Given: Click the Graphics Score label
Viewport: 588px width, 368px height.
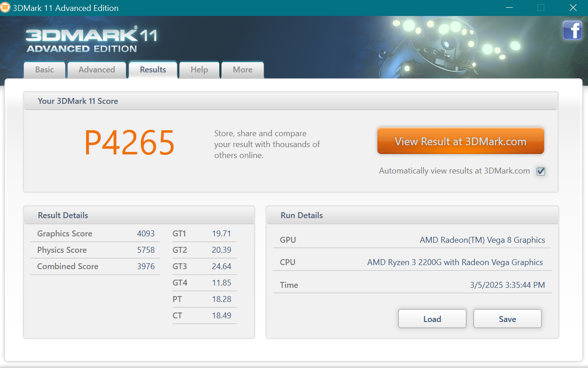Looking at the screenshot, I should tap(65, 234).
